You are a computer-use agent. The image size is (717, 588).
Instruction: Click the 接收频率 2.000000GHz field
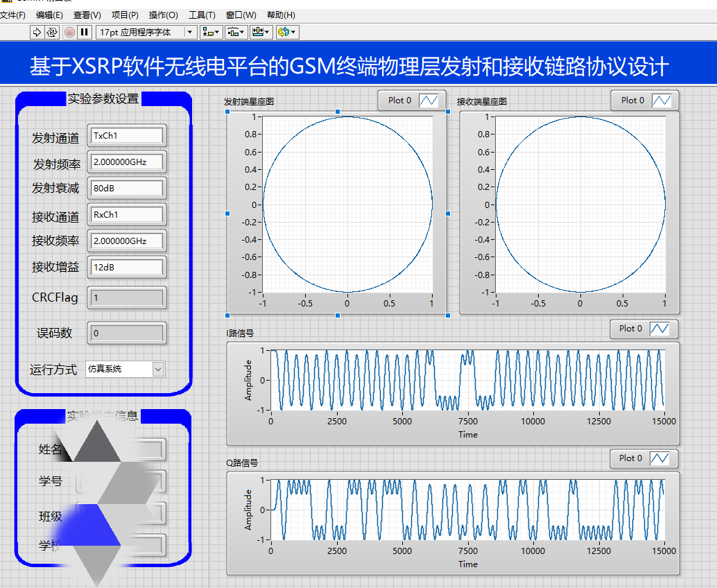click(x=127, y=241)
